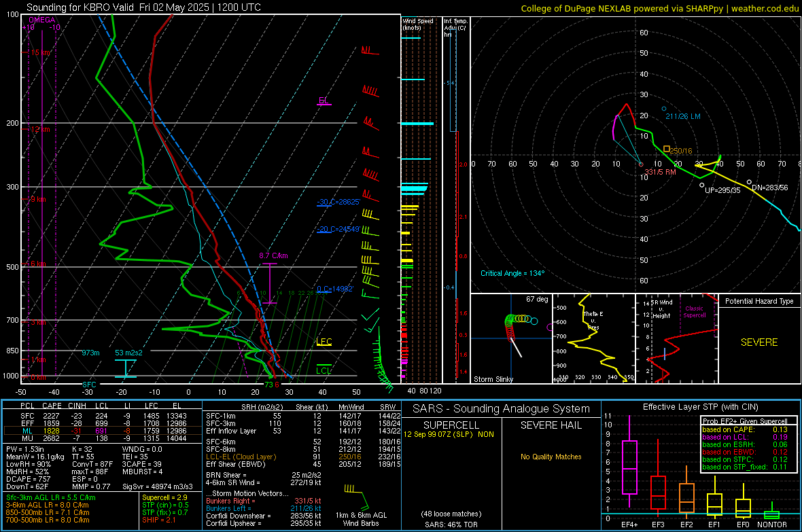Click the ML parcel row CAPE 1828
This screenshot has height=532, width=802.
pos(51,431)
